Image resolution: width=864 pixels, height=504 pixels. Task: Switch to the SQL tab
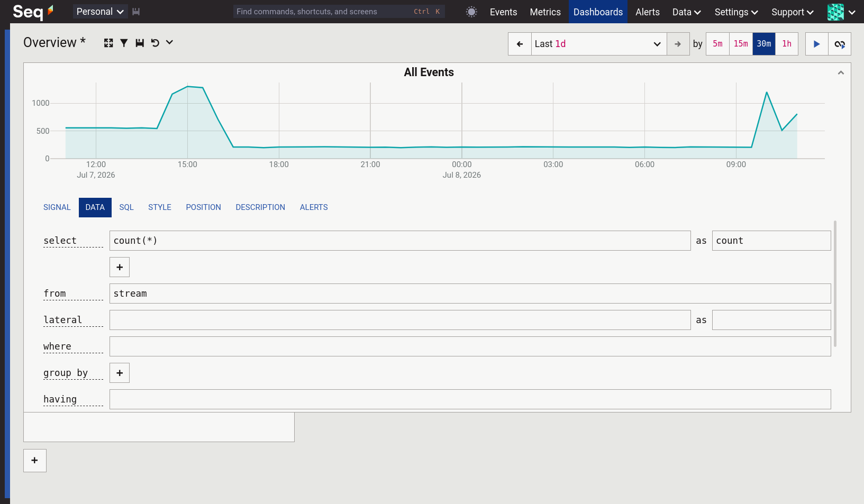[x=126, y=207]
